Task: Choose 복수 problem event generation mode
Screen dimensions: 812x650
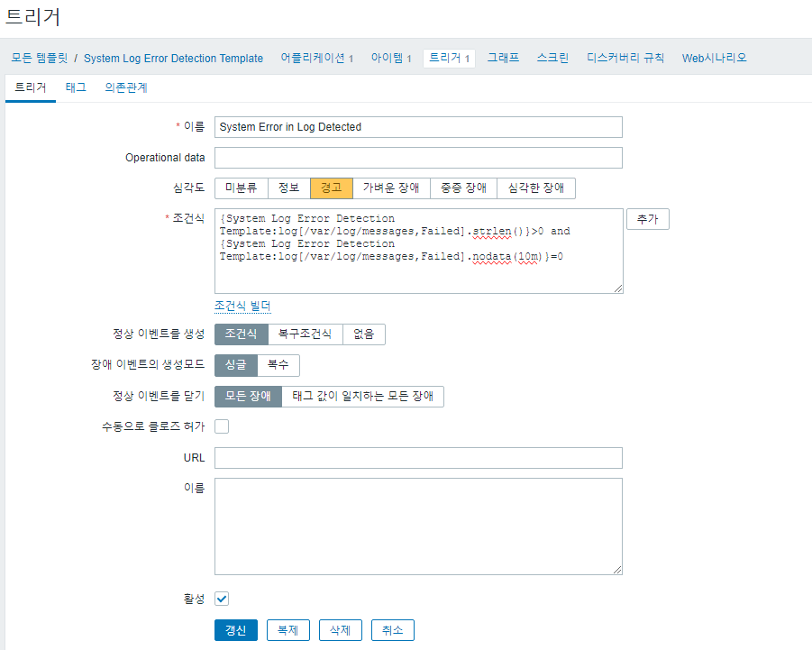Action: click(278, 365)
